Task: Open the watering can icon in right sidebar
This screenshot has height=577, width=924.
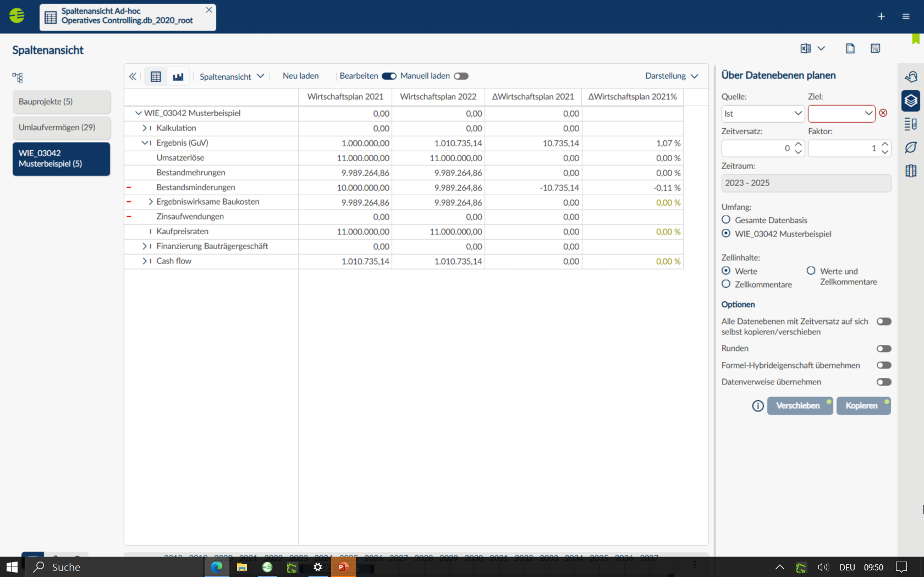Action: coord(911,76)
